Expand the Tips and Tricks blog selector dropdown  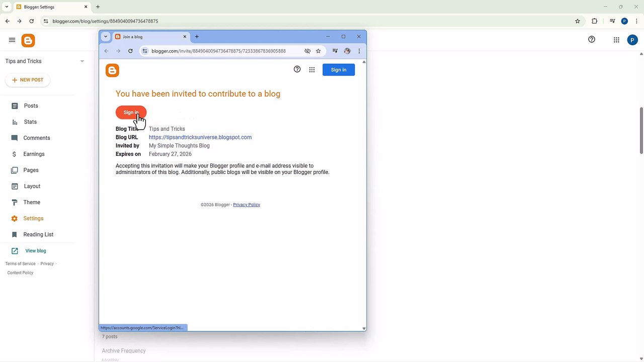[x=82, y=61]
